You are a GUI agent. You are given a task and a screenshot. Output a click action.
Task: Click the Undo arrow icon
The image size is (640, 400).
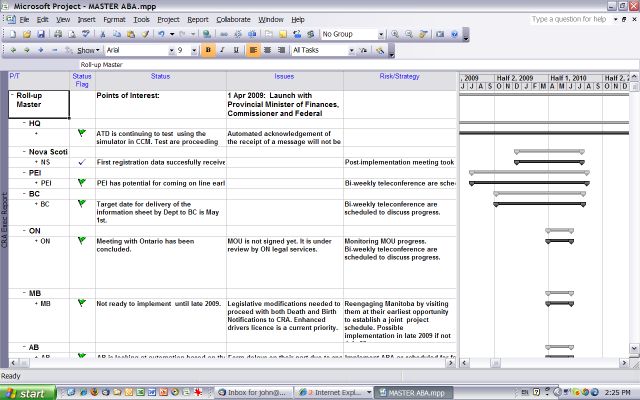162,35
